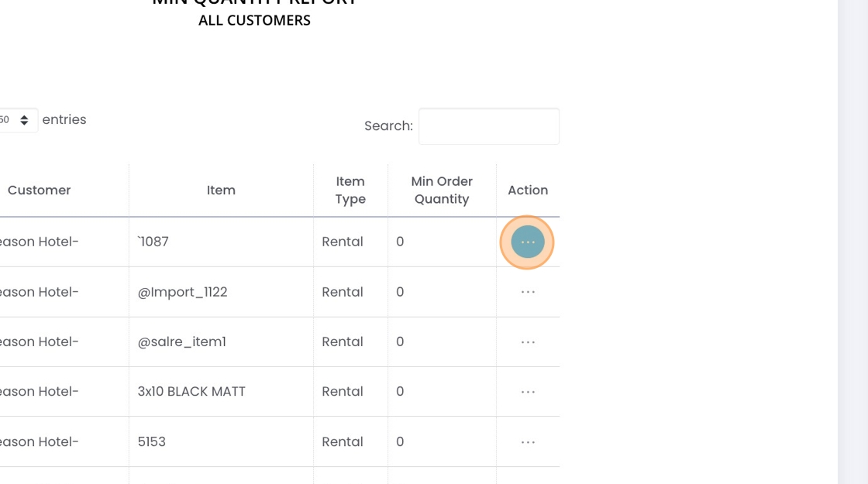The width and height of the screenshot is (868, 484).
Task: Click inside the Search input field
Action: coord(488,126)
